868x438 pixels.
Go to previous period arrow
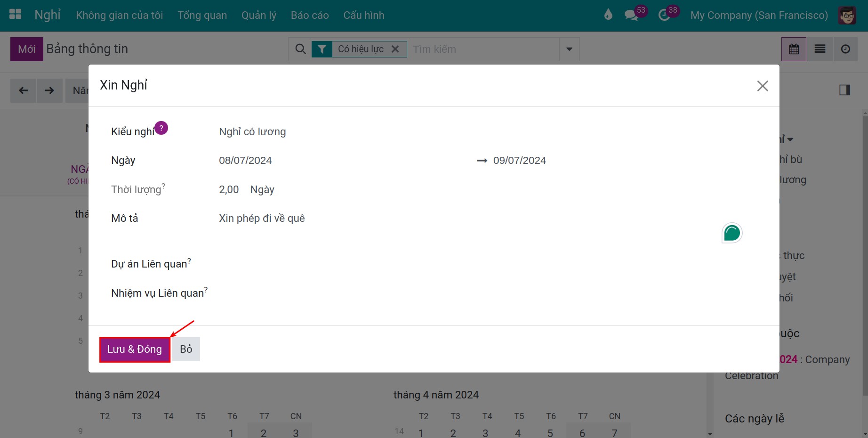tap(23, 90)
